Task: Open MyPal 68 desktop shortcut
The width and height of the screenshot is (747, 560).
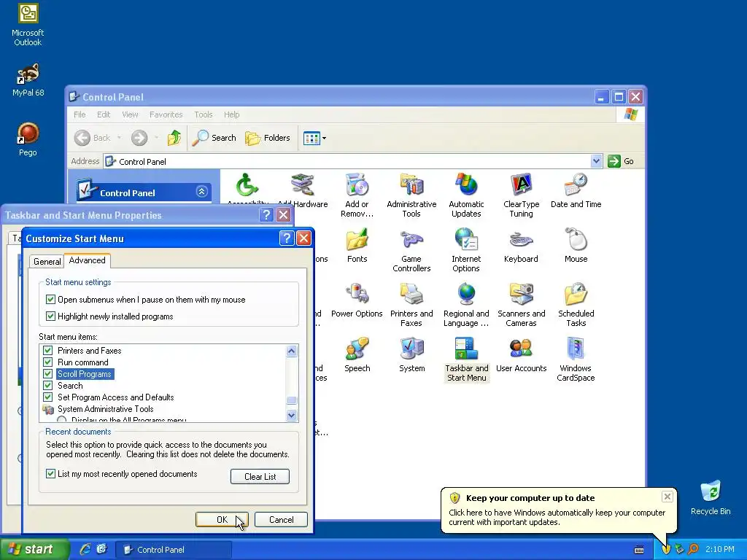Action: click(x=28, y=80)
